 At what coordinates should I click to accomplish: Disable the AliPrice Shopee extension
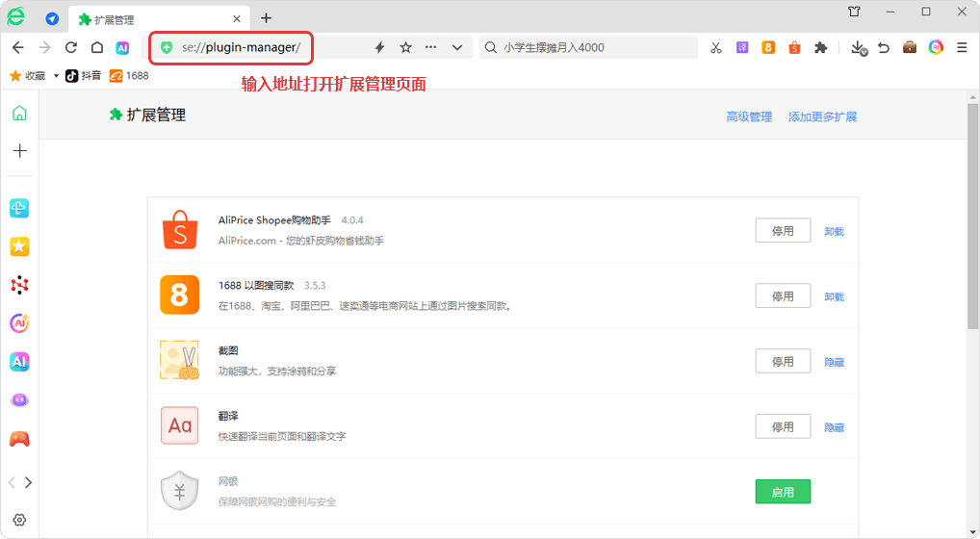click(x=783, y=231)
